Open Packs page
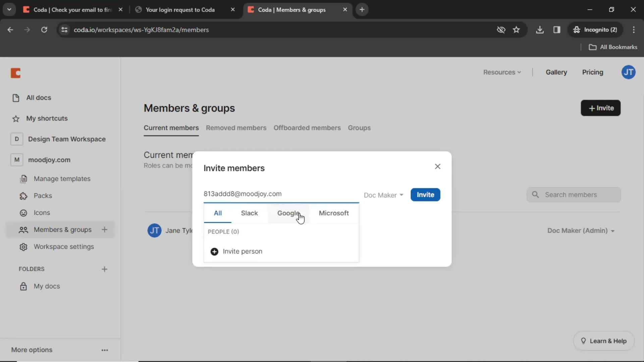This screenshot has height=362, width=644. pos(43,196)
